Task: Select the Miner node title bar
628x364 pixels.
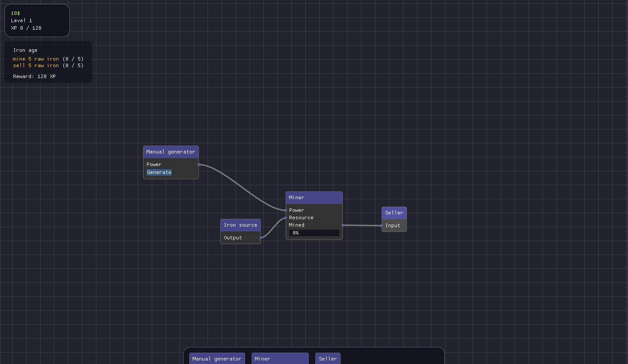Action: [x=314, y=198]
